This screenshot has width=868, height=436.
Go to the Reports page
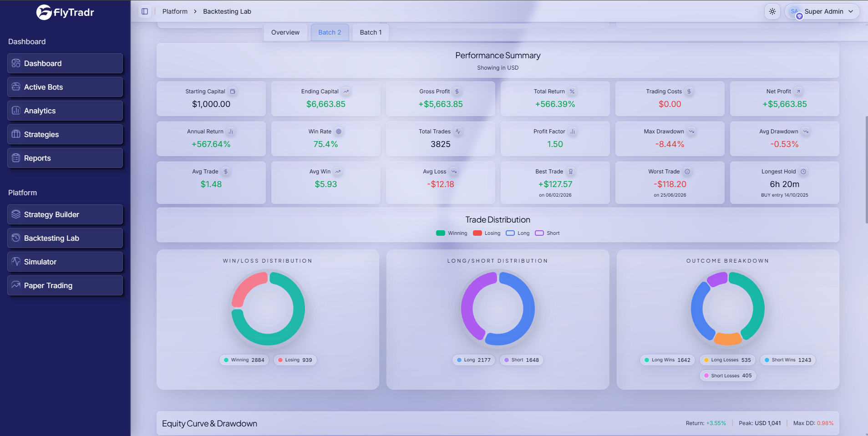(65, 158)
